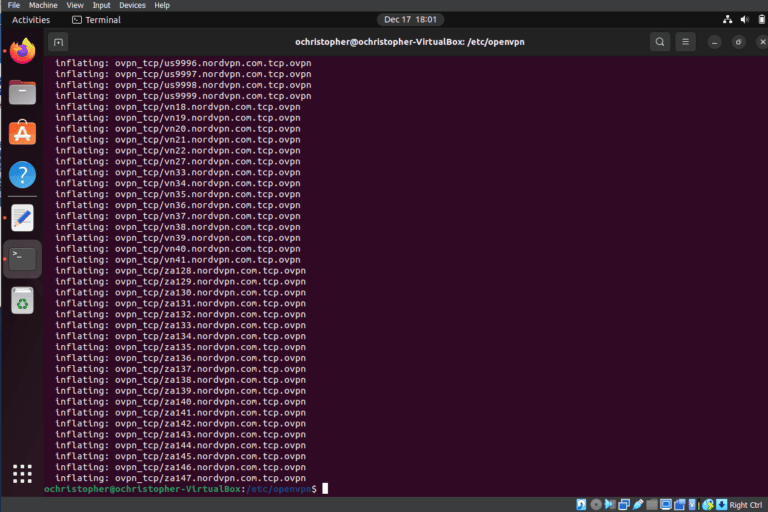The width and height of the screenshot is (768, 512).
Task: Open the VirtualBox Machine menu
Action: tap(43, 5)
